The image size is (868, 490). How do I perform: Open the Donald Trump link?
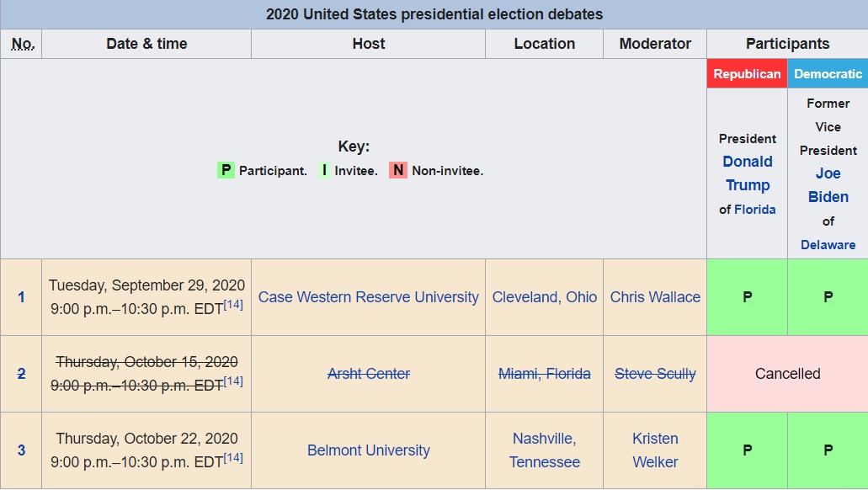click(x=748, y=173)
